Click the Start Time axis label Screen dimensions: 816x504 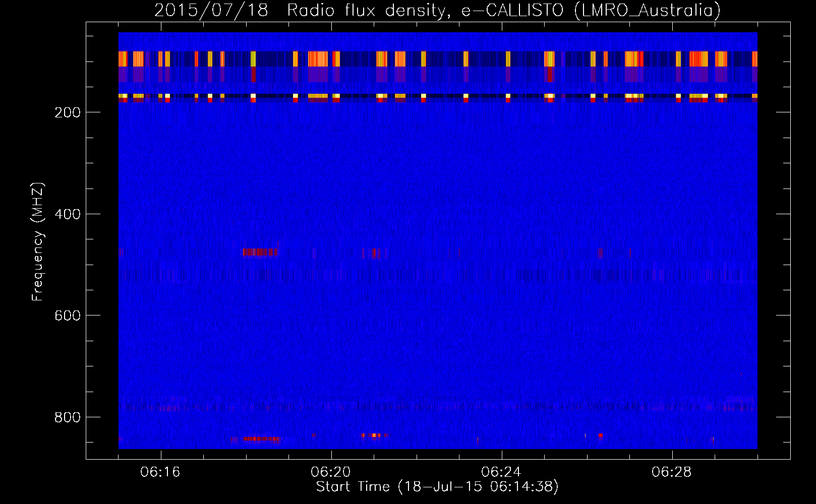pos(437,487)
